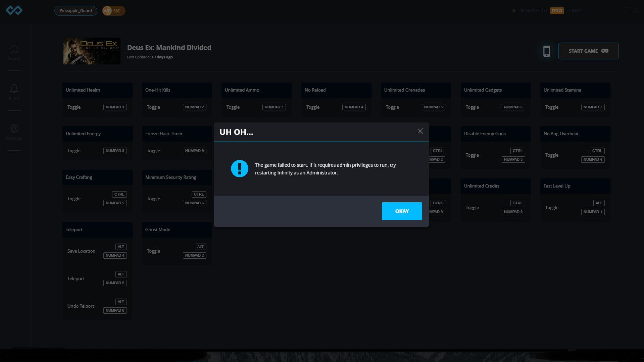The image size is (644, 362).
Task: Select the Deus Ex game cover thumbnail
Action: [x=92, y=51]
